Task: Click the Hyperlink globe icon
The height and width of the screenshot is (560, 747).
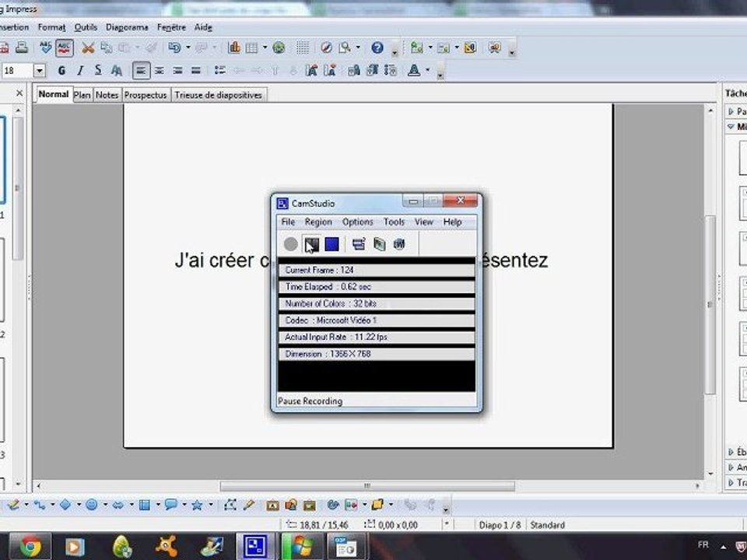Action: point(279,47)
